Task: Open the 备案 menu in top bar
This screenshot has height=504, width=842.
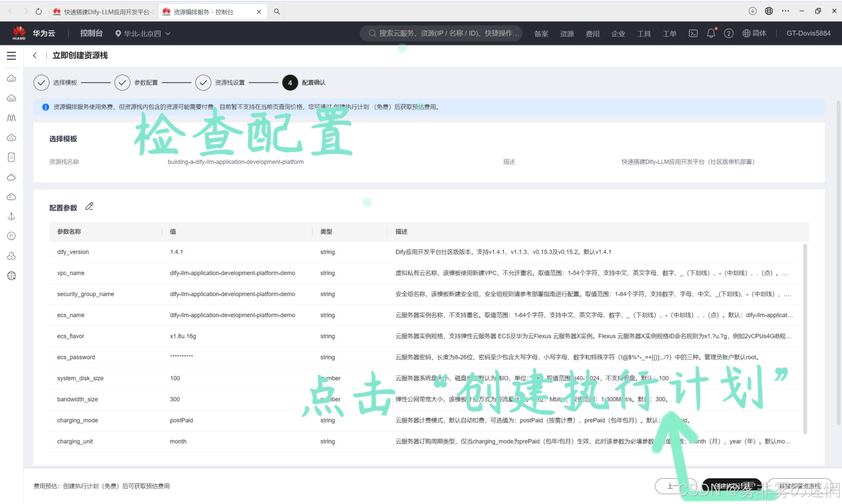Action: (541, 34)
